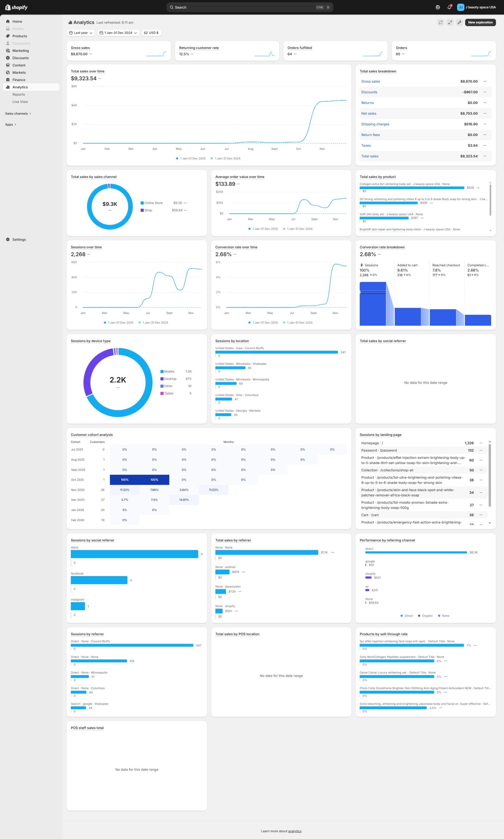Open the 1 Jan–31 Dec 2024 comparison dropdown

coord(118,33)
